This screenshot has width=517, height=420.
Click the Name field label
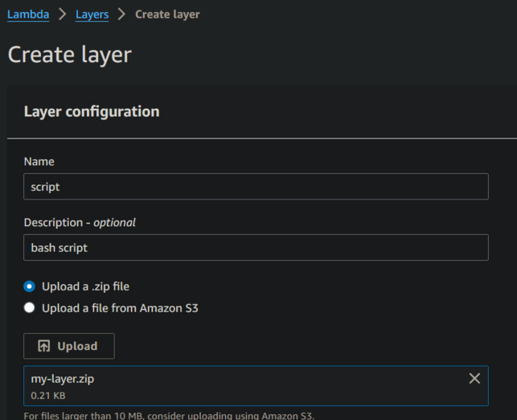click(39, 162)
